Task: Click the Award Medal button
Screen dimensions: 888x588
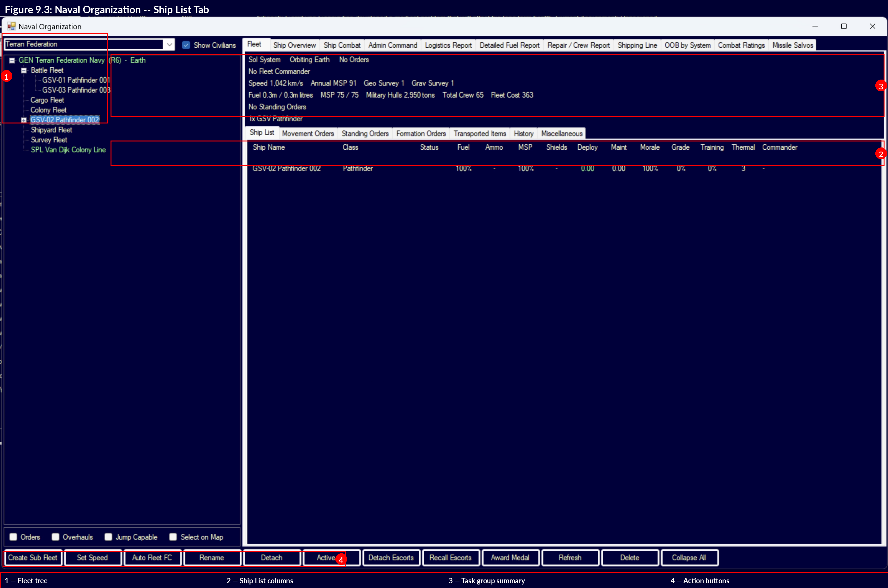Action: [510, 558]
